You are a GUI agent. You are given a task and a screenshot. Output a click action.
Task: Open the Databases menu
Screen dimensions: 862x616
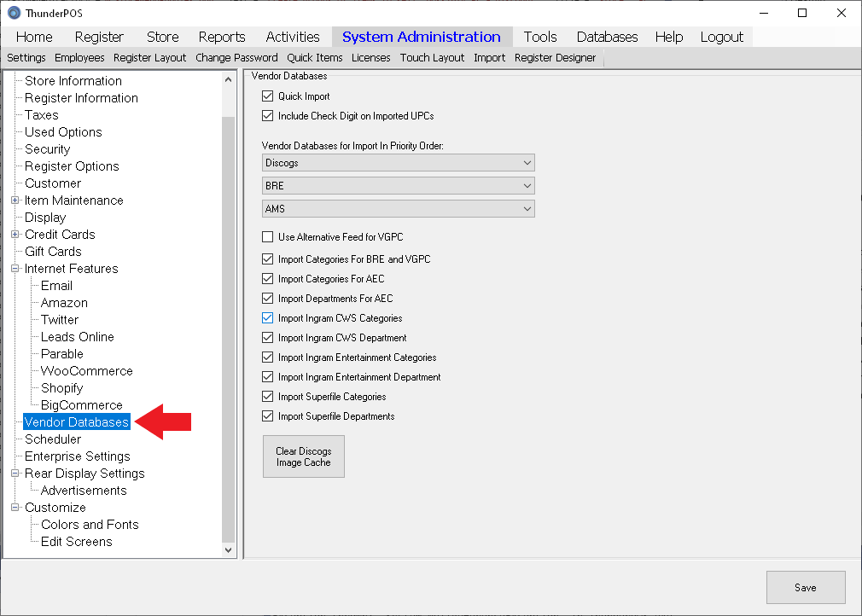coord(607,37)
